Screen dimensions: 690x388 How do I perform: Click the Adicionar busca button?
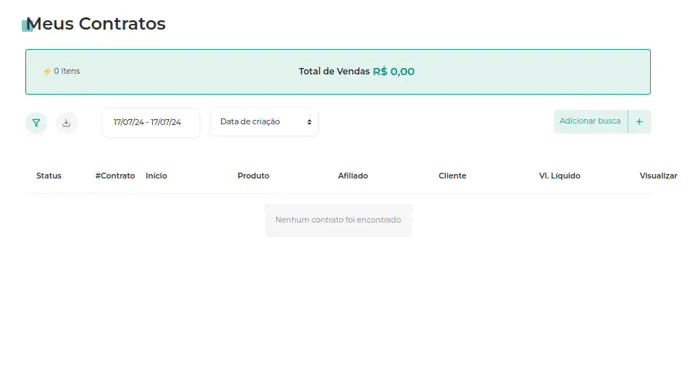pyautogui.click(x=591, y=121)
